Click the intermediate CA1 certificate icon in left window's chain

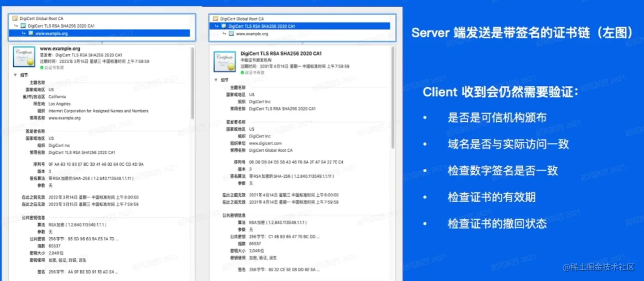click(24, 26)
